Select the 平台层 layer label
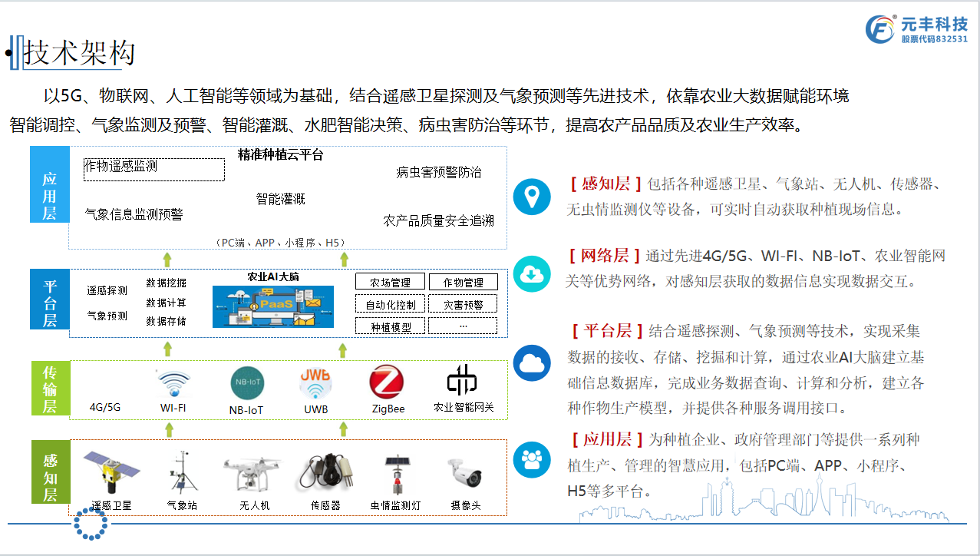Screen dimensions: 980x556 [x=49, y=299]
